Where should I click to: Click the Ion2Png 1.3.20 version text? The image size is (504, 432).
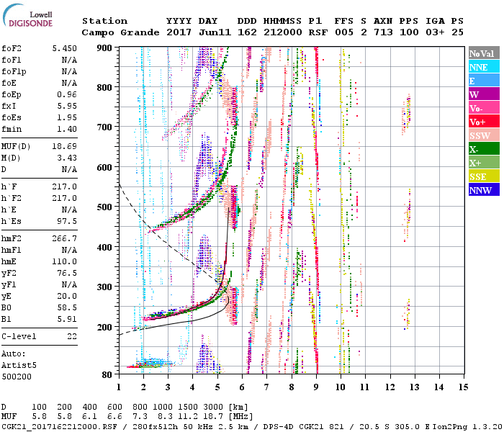click(468, 427)
